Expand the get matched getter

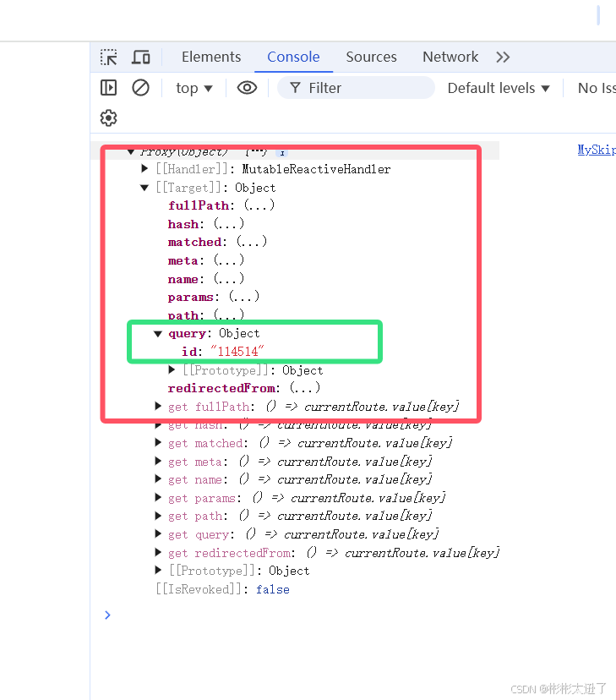point(157,442)
